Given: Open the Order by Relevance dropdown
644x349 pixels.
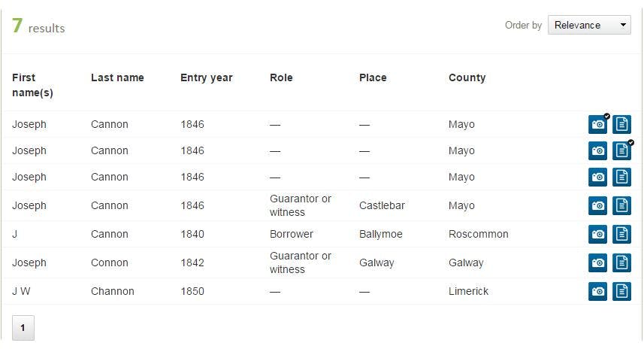Looking at the screenshot, I should (589, 25).
